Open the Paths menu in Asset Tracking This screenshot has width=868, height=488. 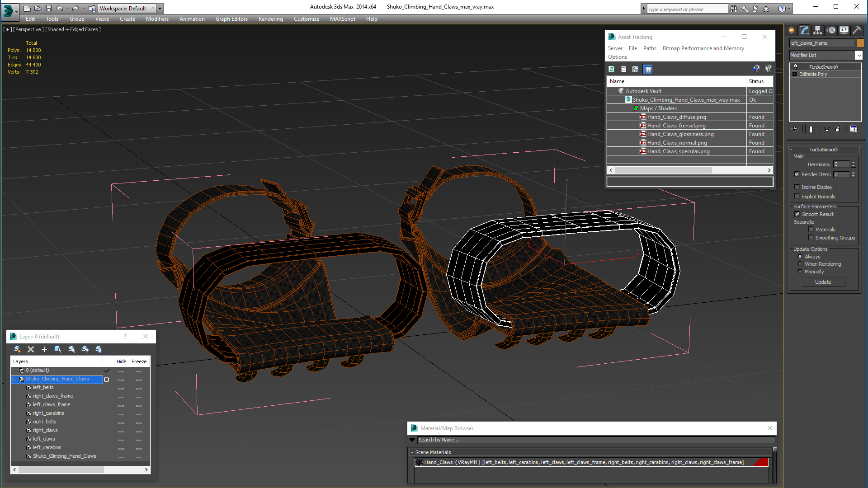(x=649, y=48)
